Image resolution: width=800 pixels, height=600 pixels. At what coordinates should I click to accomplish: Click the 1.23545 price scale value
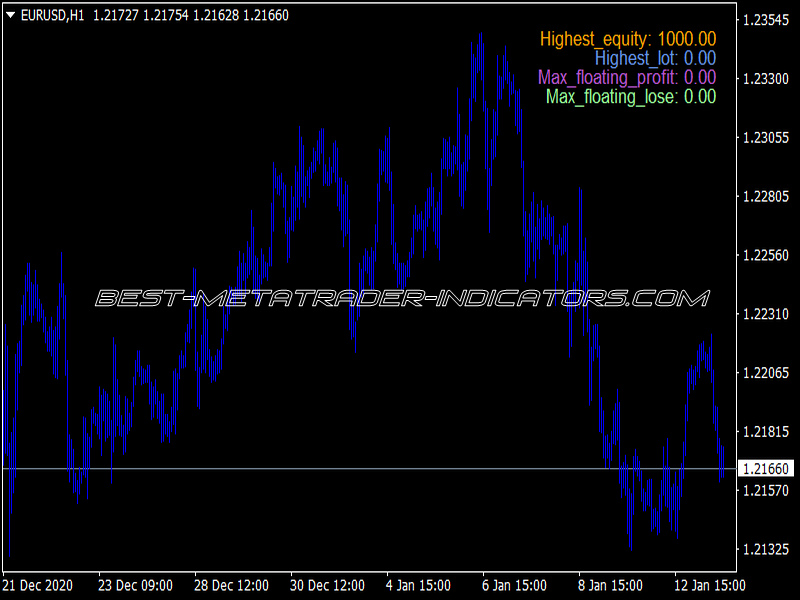(766, 20)
